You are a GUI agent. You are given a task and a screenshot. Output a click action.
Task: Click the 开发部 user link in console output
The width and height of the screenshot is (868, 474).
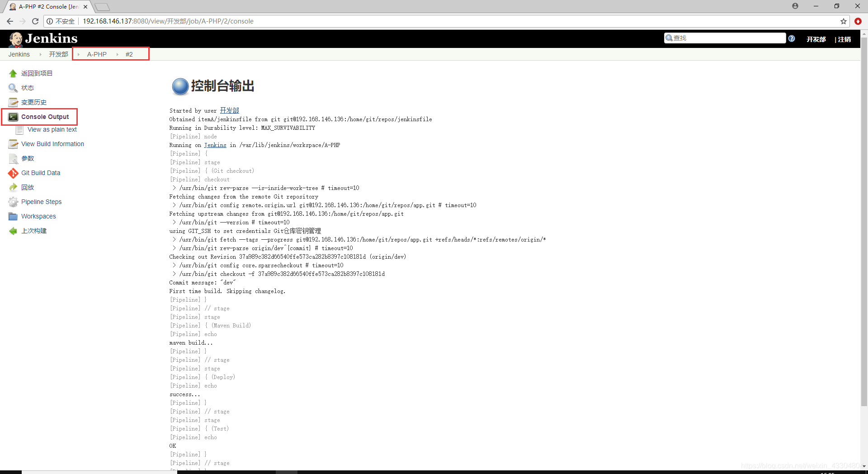[x=230, y=110]
